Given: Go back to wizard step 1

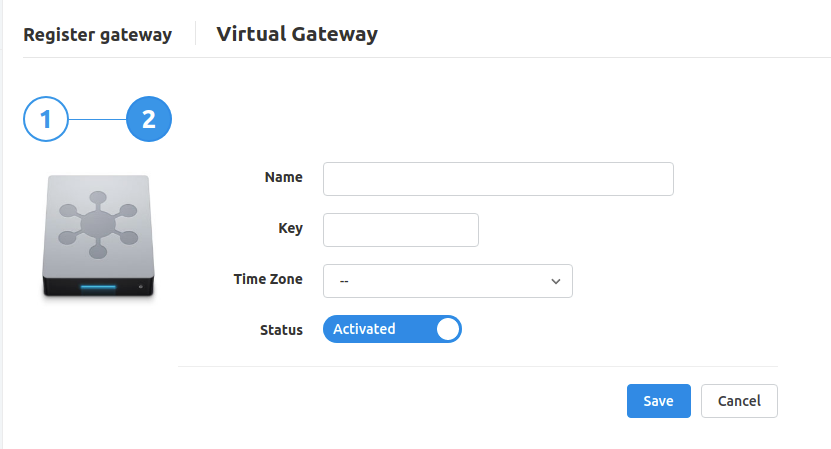Looking at the screenshot, I should click(46, 119).
